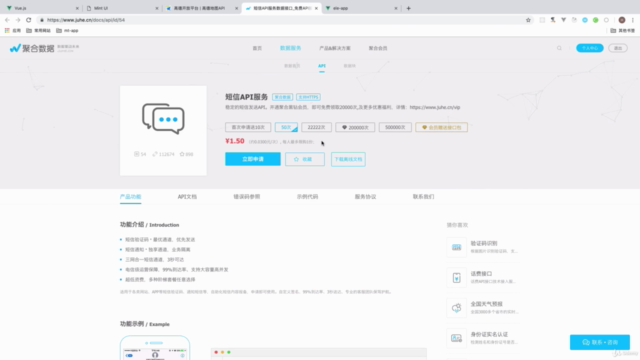640x360 pixels.
Task: Click the 联系·咨询 chat button
Action: [600, 342]
